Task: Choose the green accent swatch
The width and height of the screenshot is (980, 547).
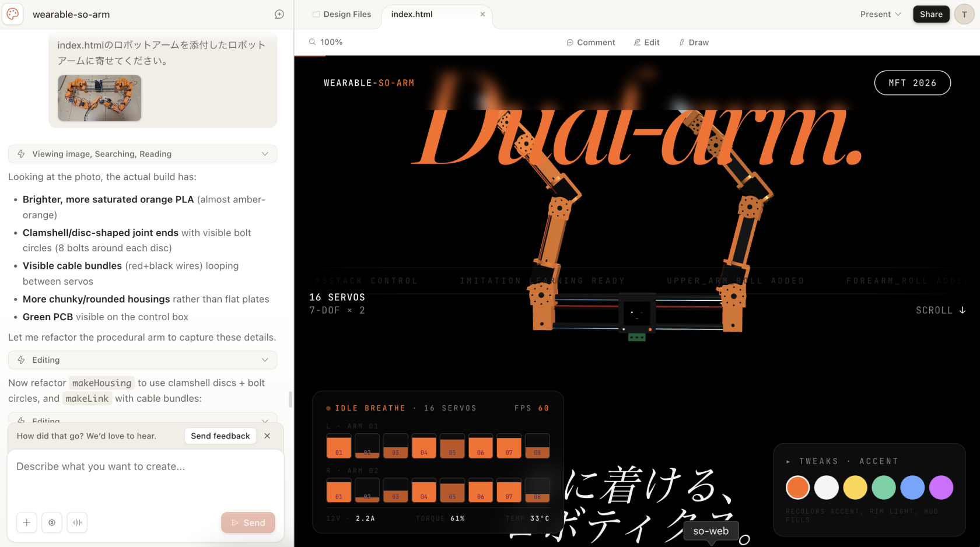Action: [883, 488]
